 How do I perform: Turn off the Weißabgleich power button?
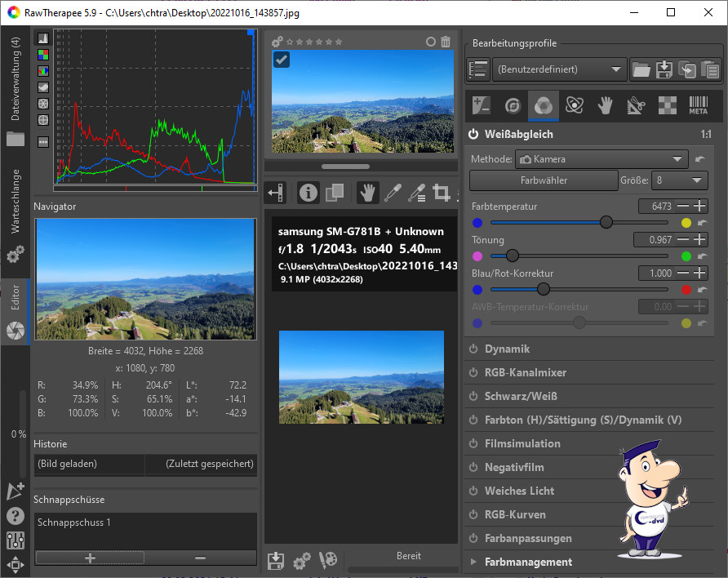coord(473,135)
